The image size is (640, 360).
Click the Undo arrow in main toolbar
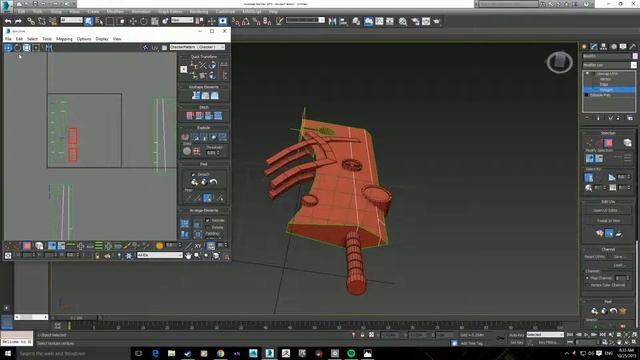tap(8, 21)
